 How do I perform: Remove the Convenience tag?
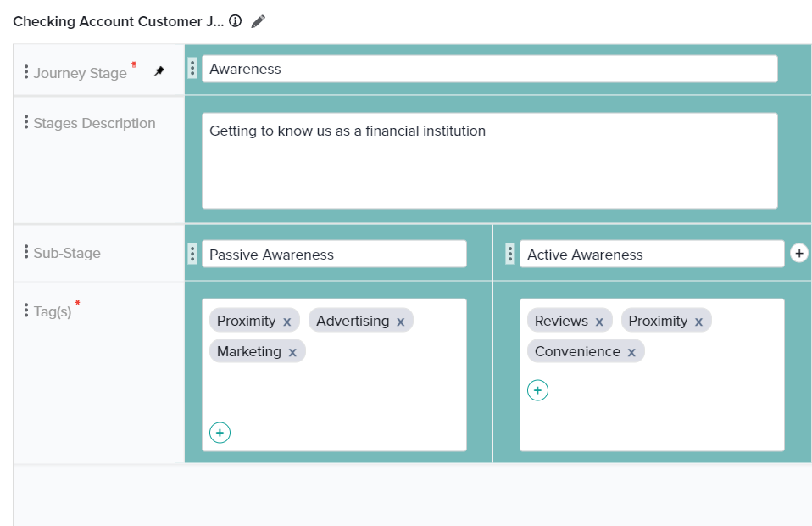[x=631, y=352]
